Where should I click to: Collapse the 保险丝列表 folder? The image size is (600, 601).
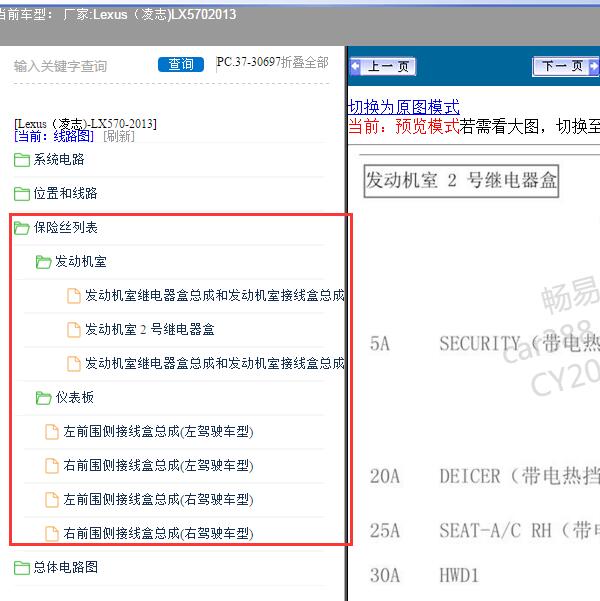click(x=65, y=227)
